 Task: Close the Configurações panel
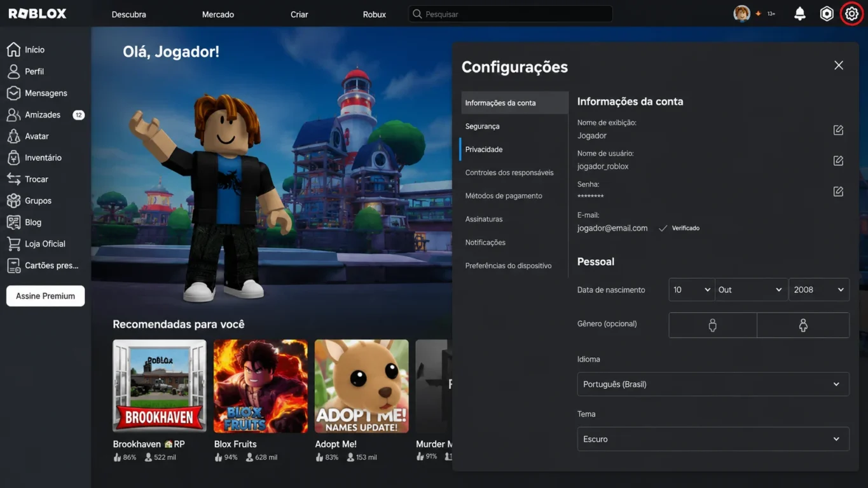[x=839, y=65]
